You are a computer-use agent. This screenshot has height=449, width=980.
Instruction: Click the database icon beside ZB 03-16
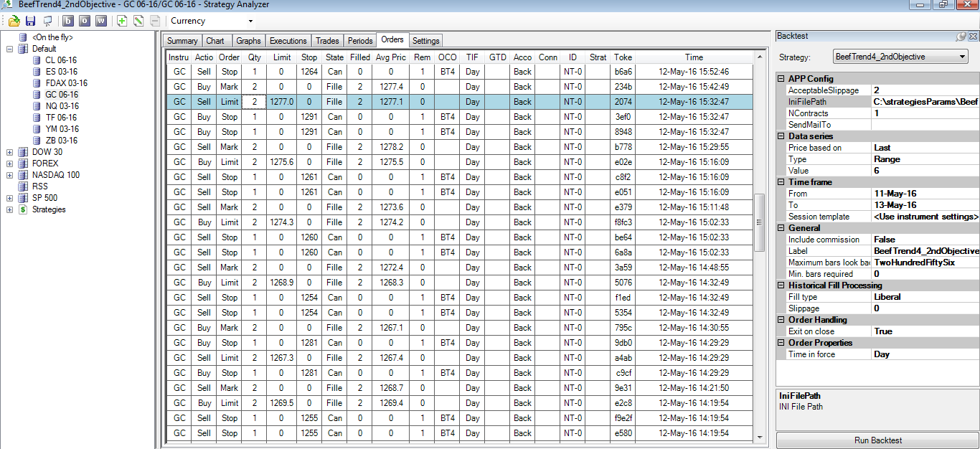[37, 141]
